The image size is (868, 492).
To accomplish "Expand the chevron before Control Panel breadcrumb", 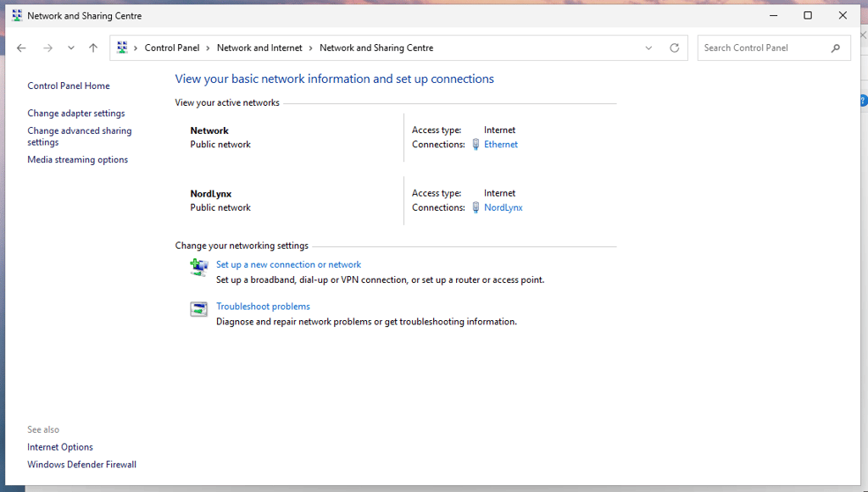I will point(136,48).
